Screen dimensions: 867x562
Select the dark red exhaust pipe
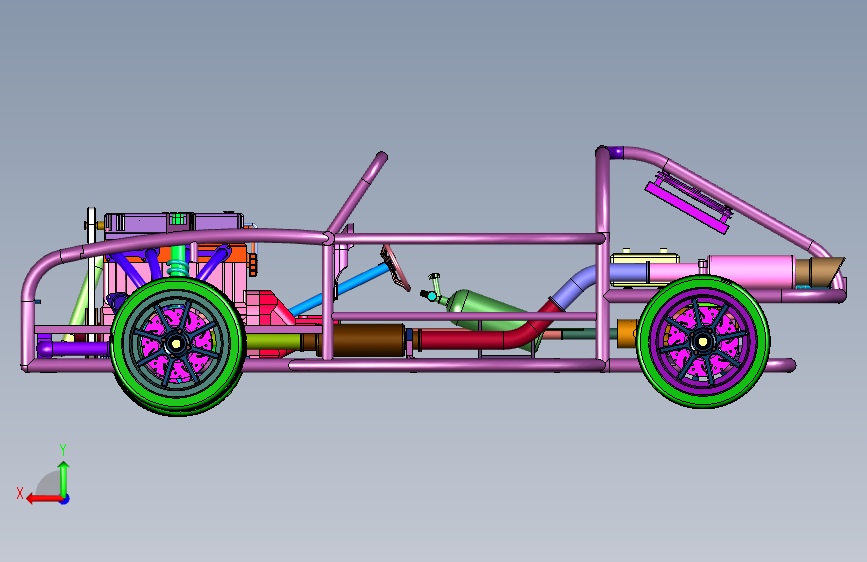[x=470, y=339]
